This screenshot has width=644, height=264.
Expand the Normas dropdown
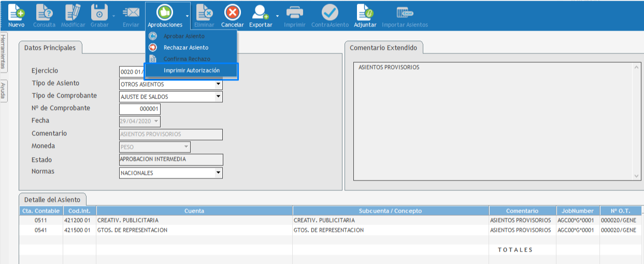tap(218, 173)
